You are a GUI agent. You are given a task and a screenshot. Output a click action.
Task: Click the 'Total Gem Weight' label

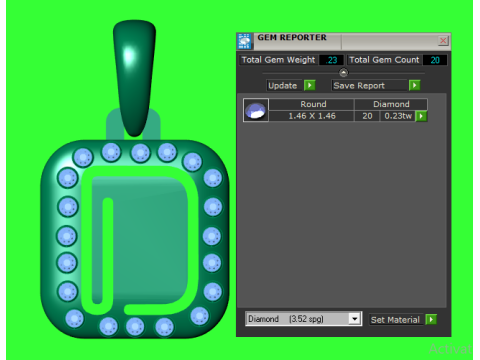coord(278,60)
